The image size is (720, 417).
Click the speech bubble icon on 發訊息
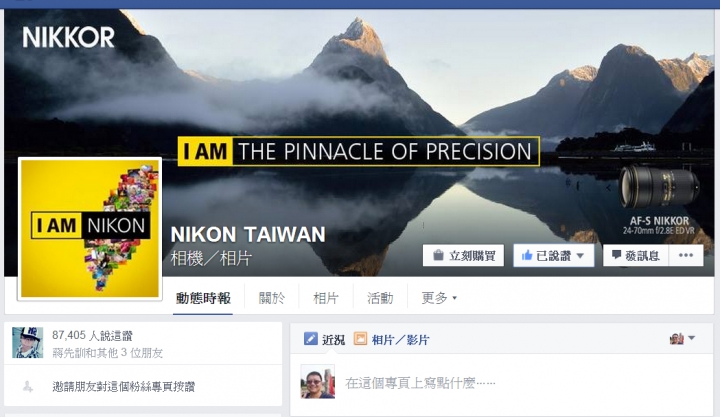click(616, 255)
